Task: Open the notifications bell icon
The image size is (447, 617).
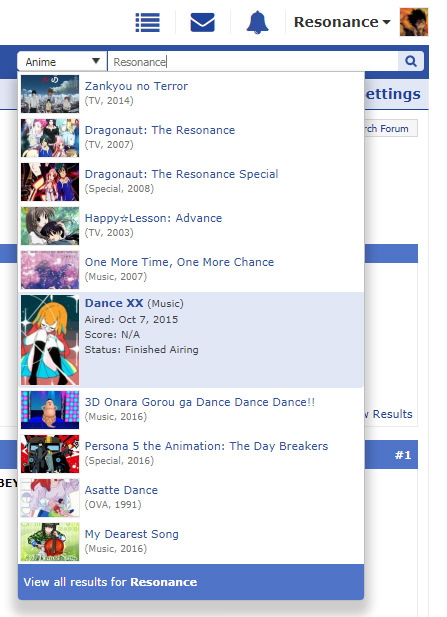Action: tap(257, 22)
